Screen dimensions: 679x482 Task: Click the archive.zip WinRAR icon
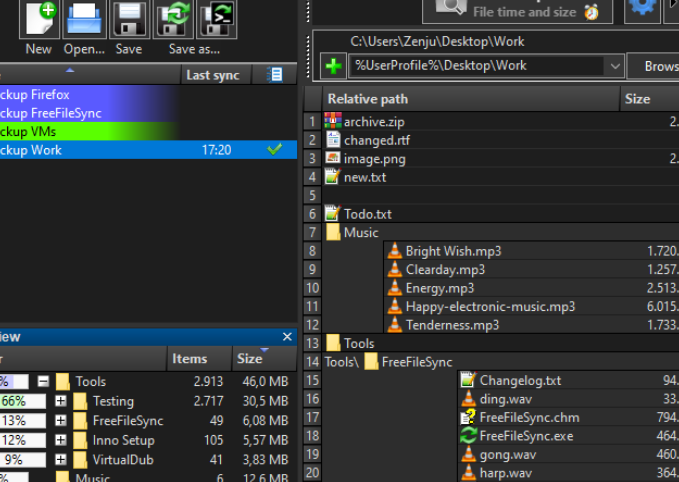tap(333, 121)
